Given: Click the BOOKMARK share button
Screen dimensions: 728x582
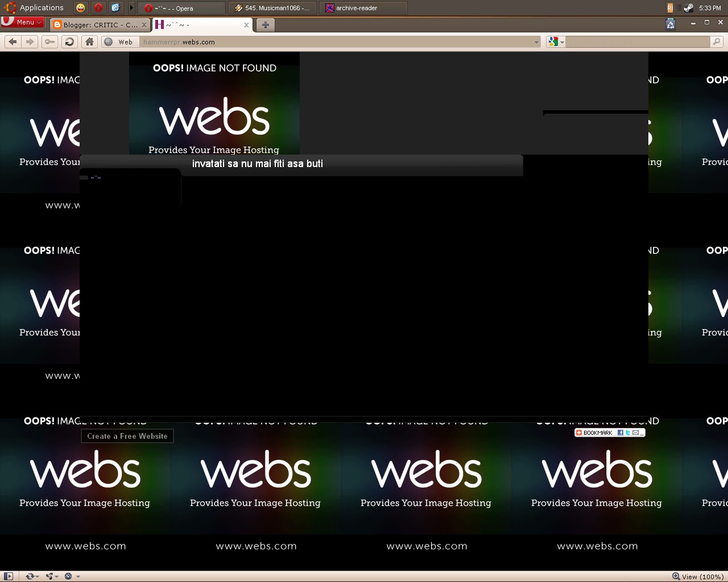Looking at the screenshot, I should pyautogui.click(x=594, y=433).
